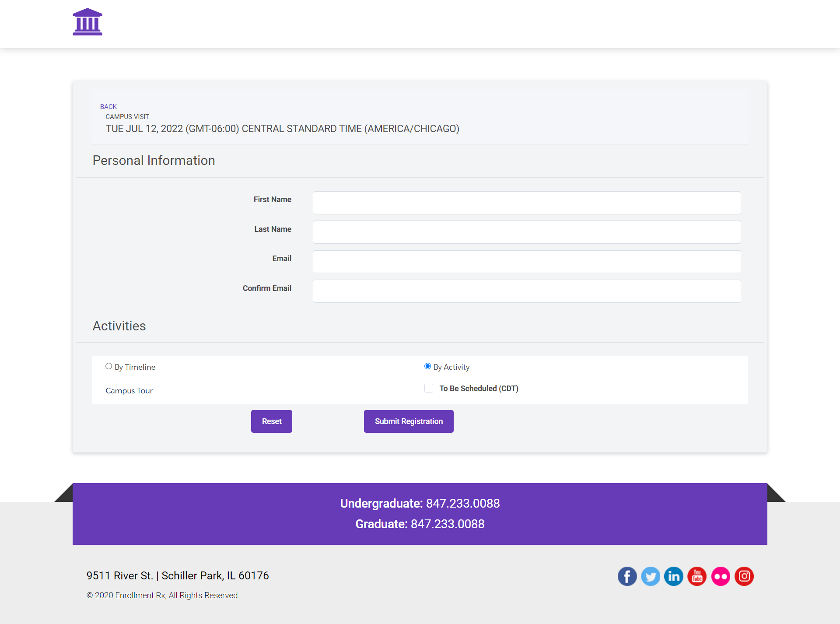Click into the Confirm Email field

[526, 291]
